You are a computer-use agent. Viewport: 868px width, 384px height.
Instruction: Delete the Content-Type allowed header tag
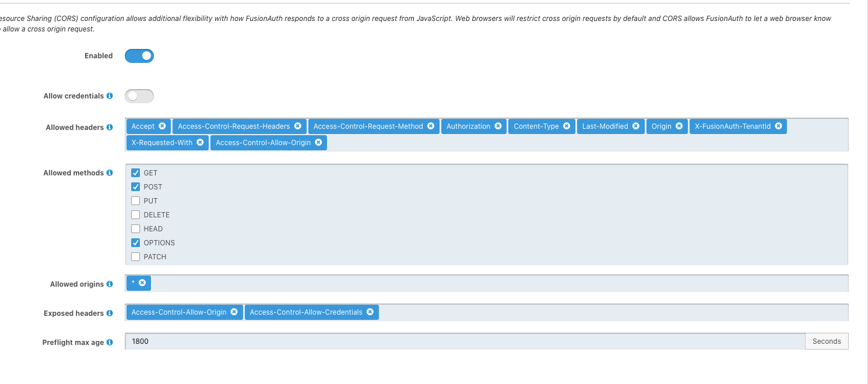click(566, 126)
